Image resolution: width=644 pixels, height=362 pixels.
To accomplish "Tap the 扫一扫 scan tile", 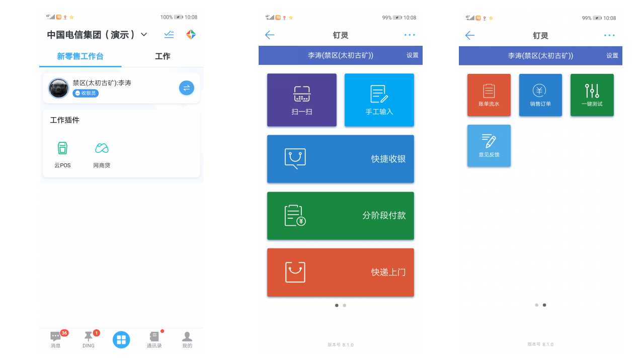I will (x=302, y=100).
